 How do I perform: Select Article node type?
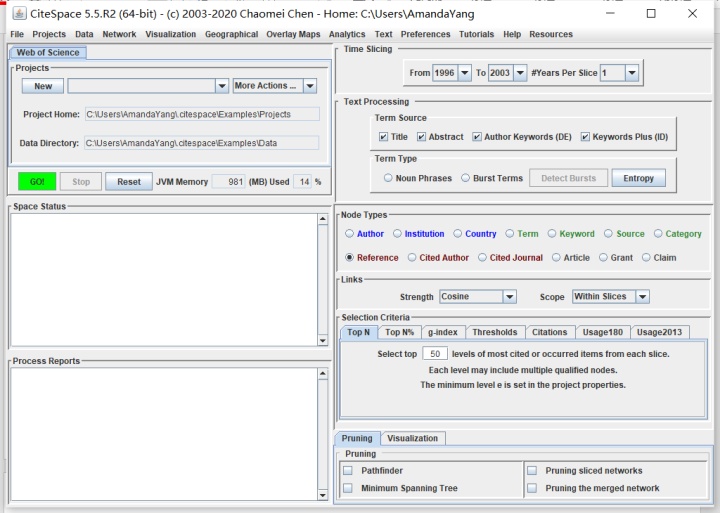click(556, 258)
